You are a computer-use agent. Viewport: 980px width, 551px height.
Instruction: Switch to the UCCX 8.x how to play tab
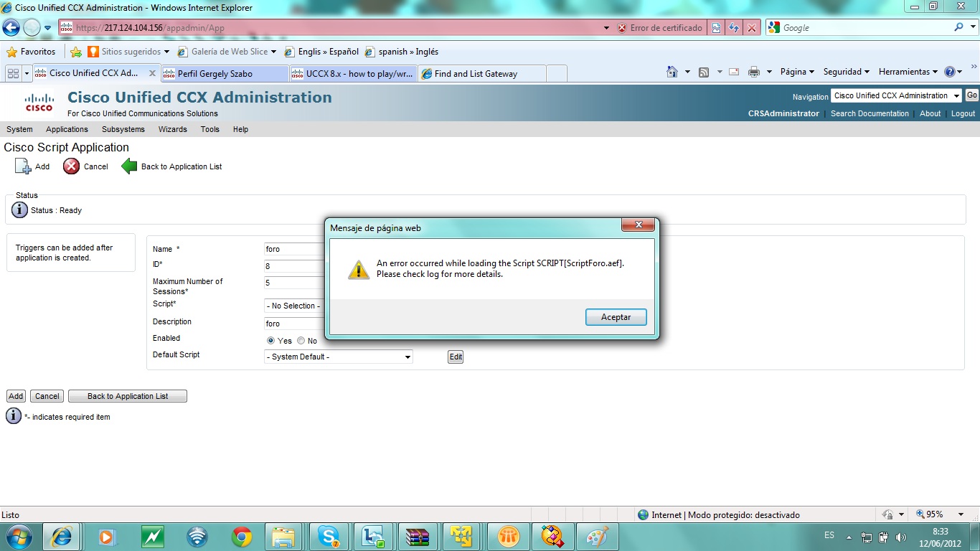click(x=352, y=73)
